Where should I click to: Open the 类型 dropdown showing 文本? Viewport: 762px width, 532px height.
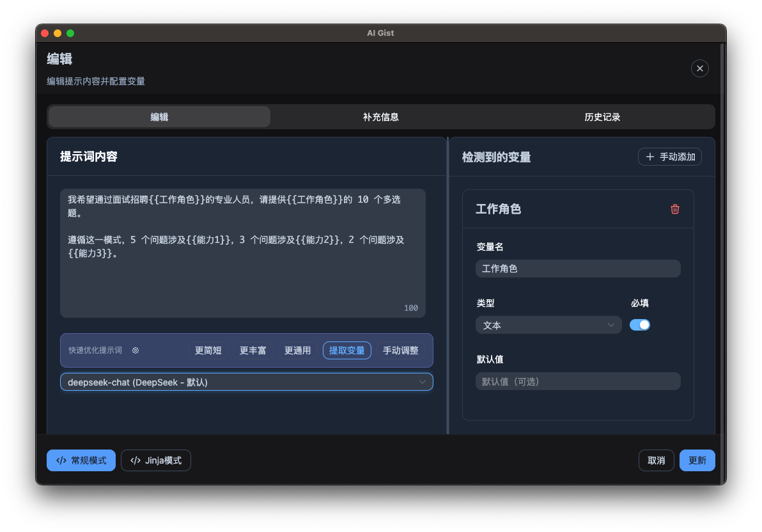[x=548, y=325]
